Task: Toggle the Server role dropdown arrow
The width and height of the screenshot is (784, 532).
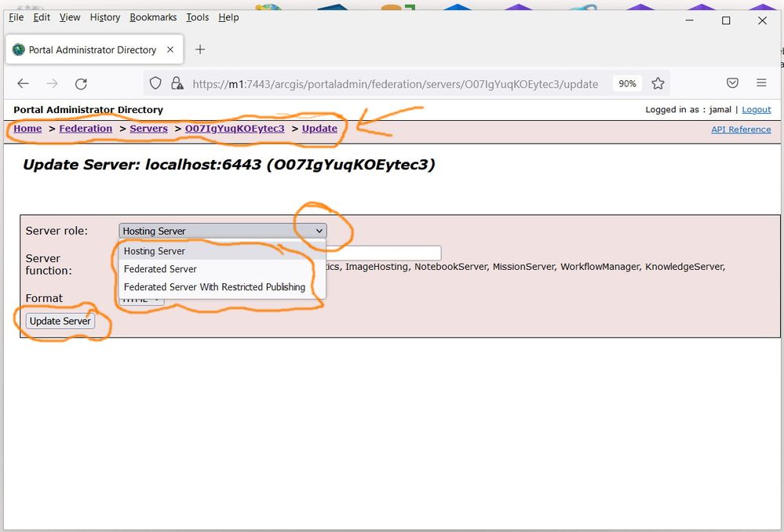Action: [319, 231]
